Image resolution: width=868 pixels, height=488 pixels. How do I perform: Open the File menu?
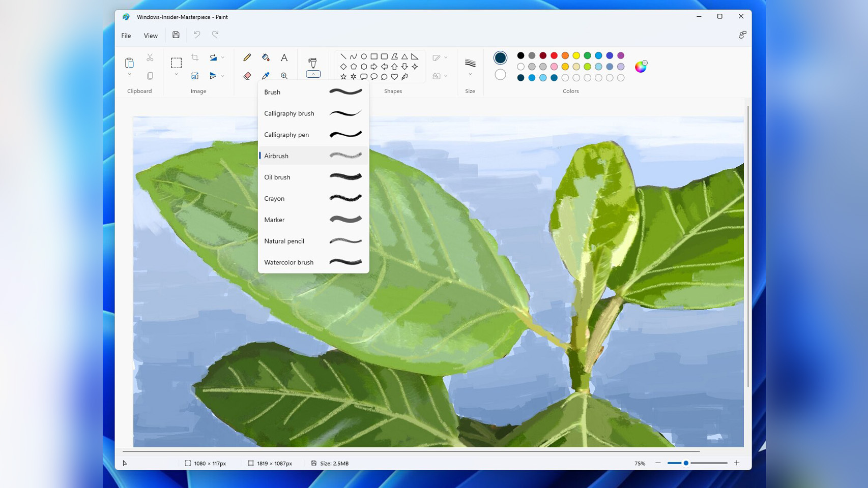point(126,36)
